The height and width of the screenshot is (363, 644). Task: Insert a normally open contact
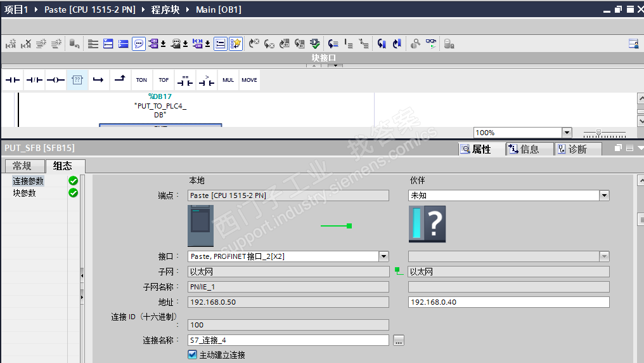coord(13,80)
